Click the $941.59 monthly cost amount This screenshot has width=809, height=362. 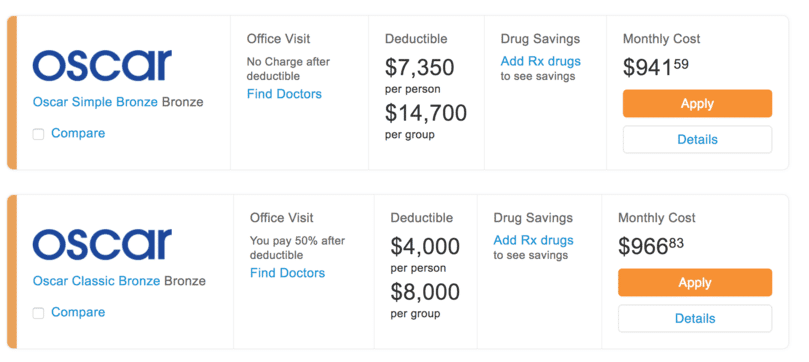(x=656, y=67)
